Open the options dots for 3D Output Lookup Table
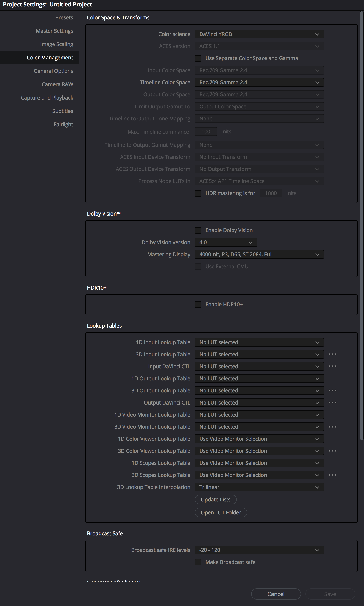The width and height of the screenshot is (364, 606). point(332,390)
